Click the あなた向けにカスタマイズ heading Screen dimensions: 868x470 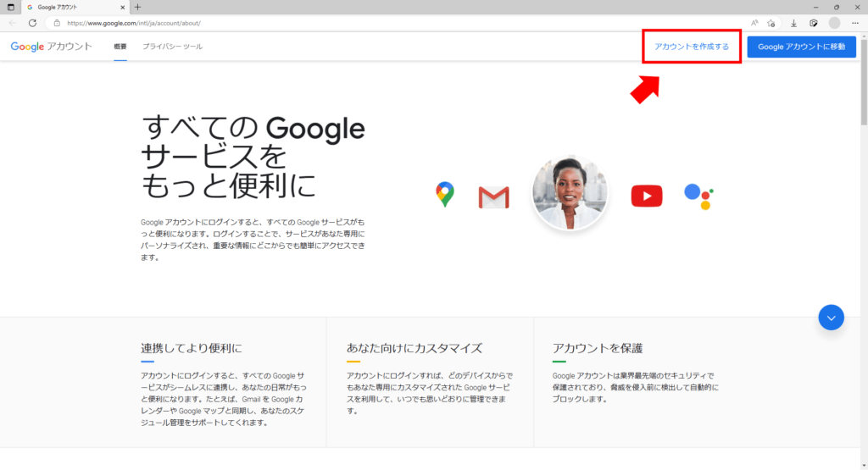(414, 348)
